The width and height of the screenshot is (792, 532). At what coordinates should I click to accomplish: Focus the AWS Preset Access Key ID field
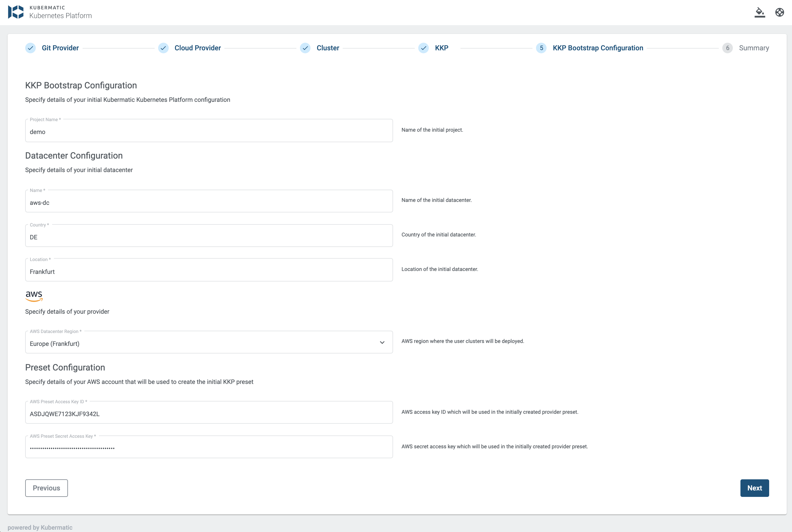[209, 412]
